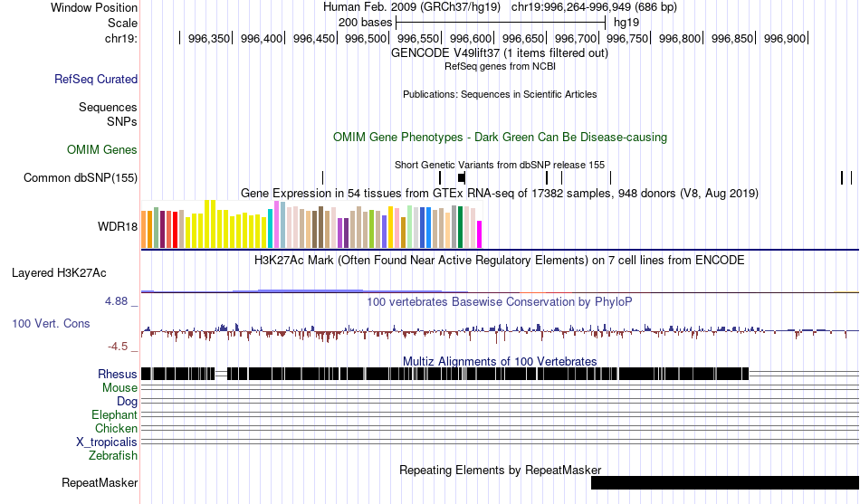This screenshot has height=504, width=860.
Task: Click the chr19:996,264-996,949 position text
Action: click(594, 7)
